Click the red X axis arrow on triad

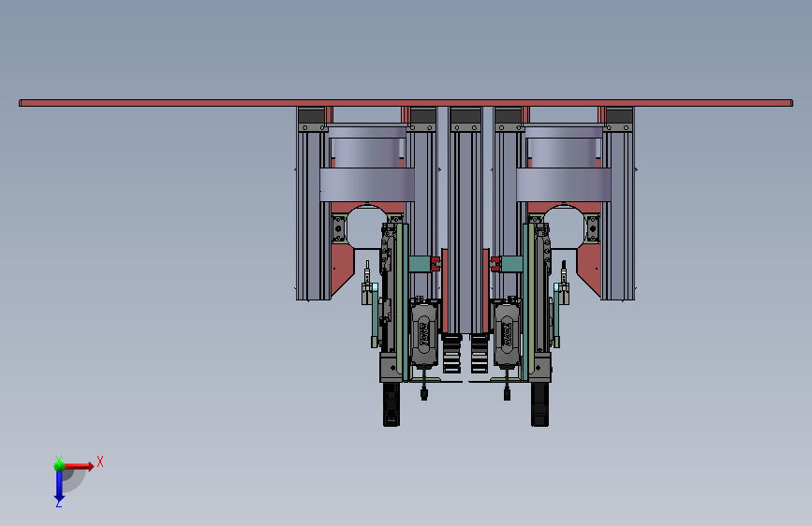(x=79, y=466)
